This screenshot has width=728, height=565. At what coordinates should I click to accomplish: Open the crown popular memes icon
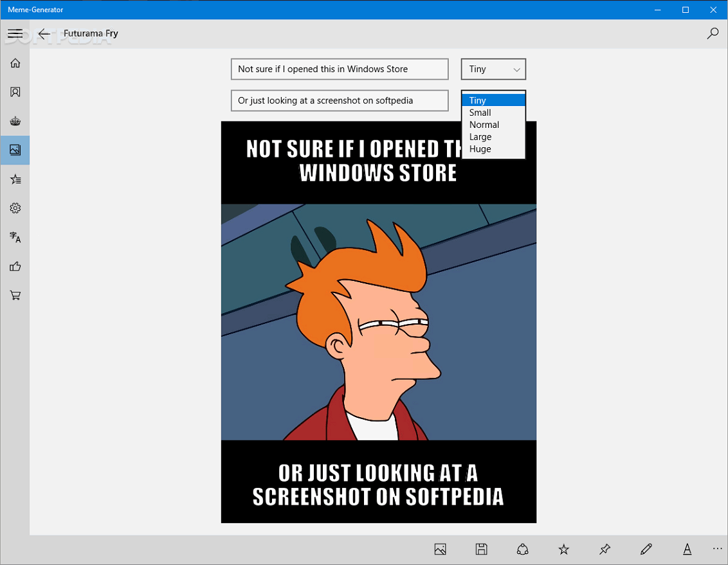click(15, 121)
